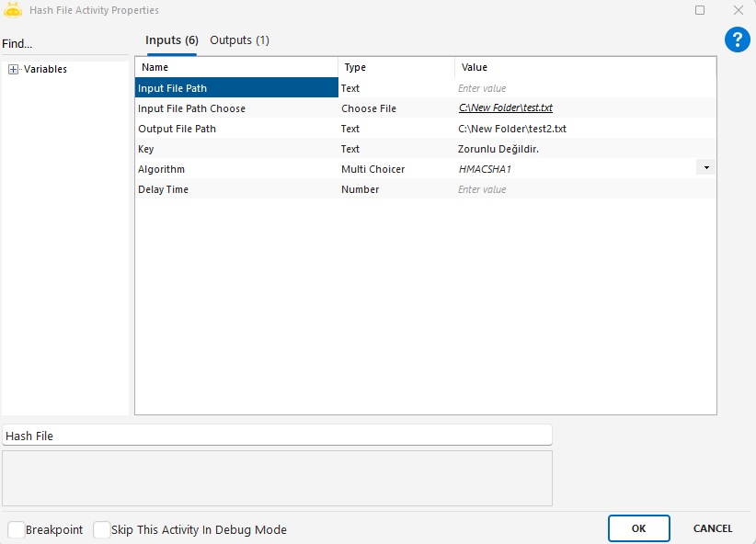Edit the Output File Path value

584,129
